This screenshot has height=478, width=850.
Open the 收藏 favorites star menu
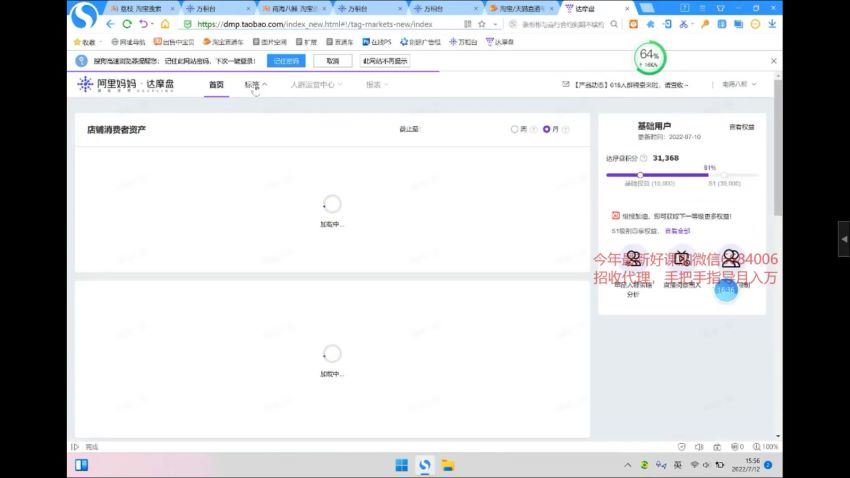86,42
